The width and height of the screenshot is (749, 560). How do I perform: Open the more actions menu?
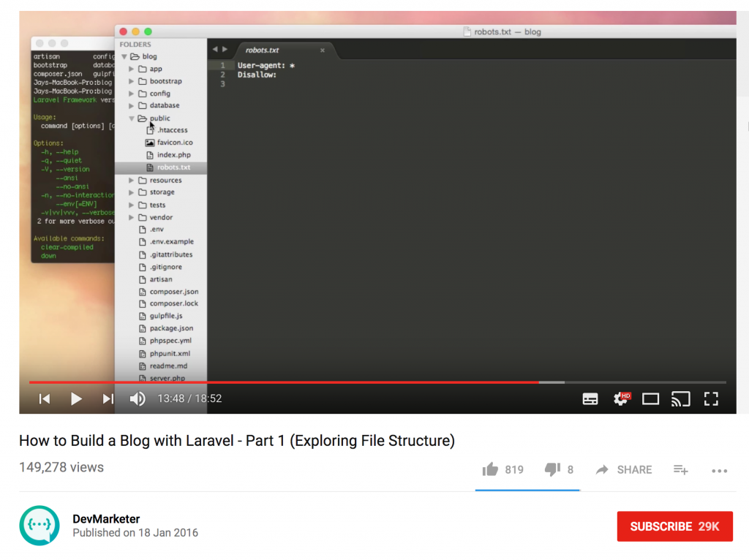[x=719, y=470]
